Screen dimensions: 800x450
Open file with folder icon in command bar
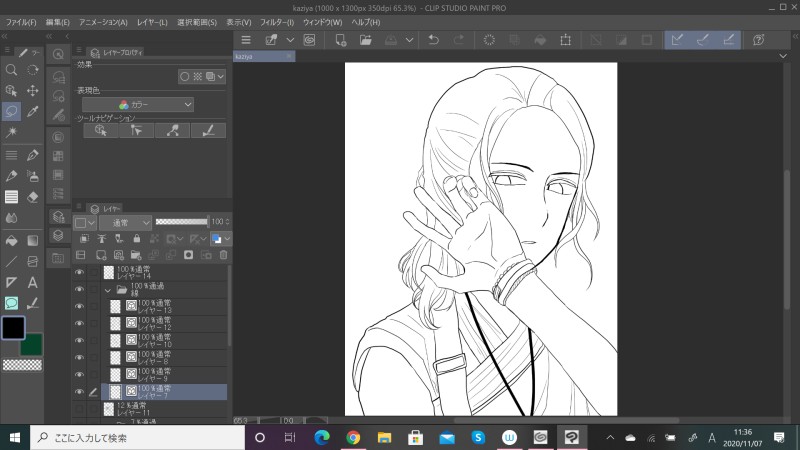(366, 40)
